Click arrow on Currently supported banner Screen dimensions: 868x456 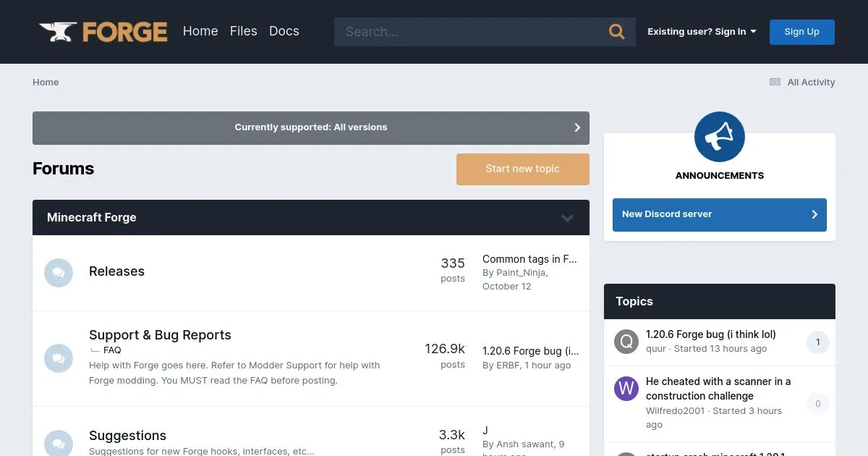tap(577, 127)
